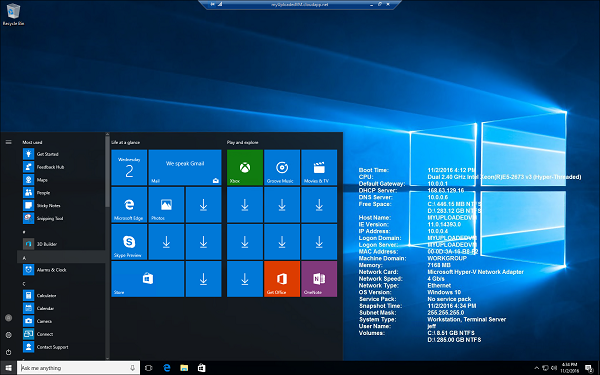Open the Photos tile
Viewport: 600px width, 375px height.
pos(166,205)
